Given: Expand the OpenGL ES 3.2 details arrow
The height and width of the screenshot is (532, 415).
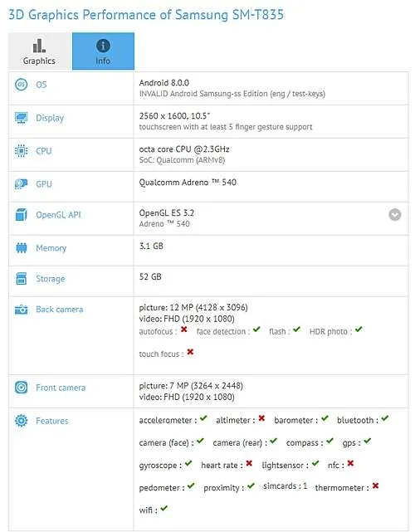Looking at the screenshot, I should (x=394, y=215).
